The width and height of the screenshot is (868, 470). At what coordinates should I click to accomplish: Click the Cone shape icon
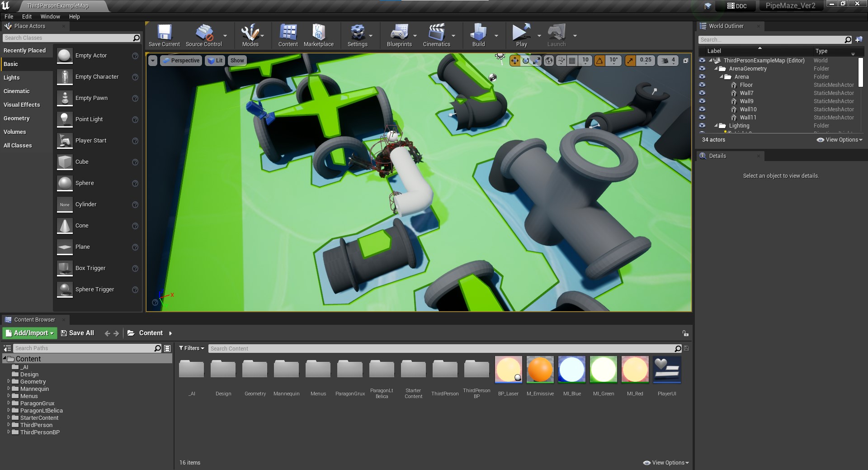(x=65, y=226)
